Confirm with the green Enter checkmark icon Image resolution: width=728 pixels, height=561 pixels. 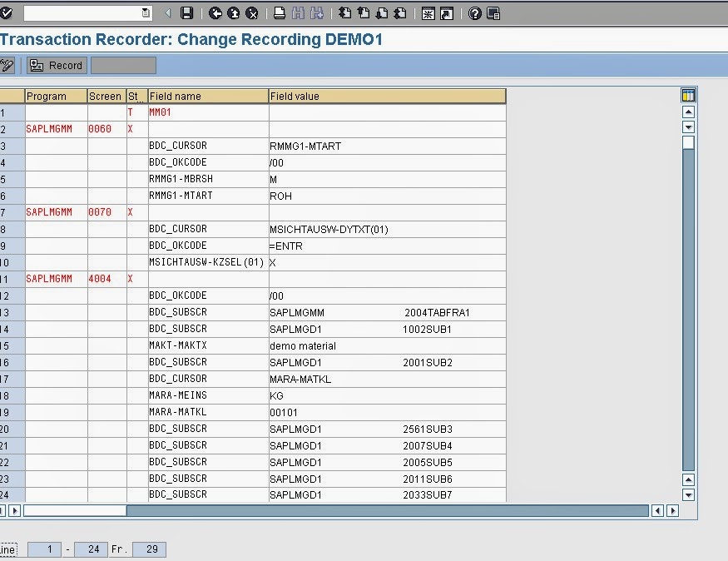pos(8,12)
